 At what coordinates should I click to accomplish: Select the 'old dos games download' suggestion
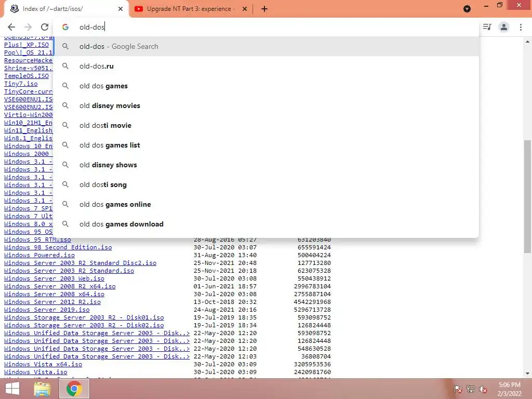click(x=267, y=224)
